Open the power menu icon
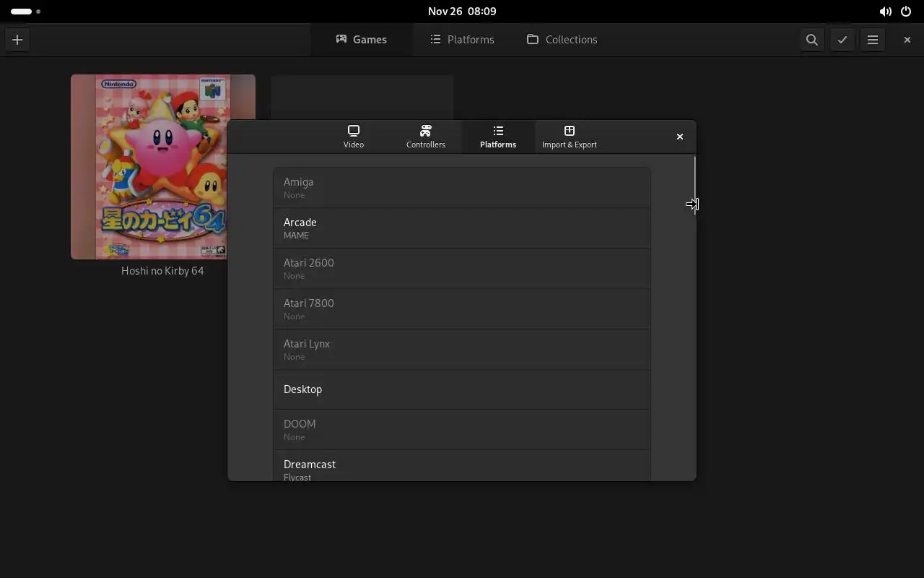Screen dimensions: 924x578 (x=906, y=12)
